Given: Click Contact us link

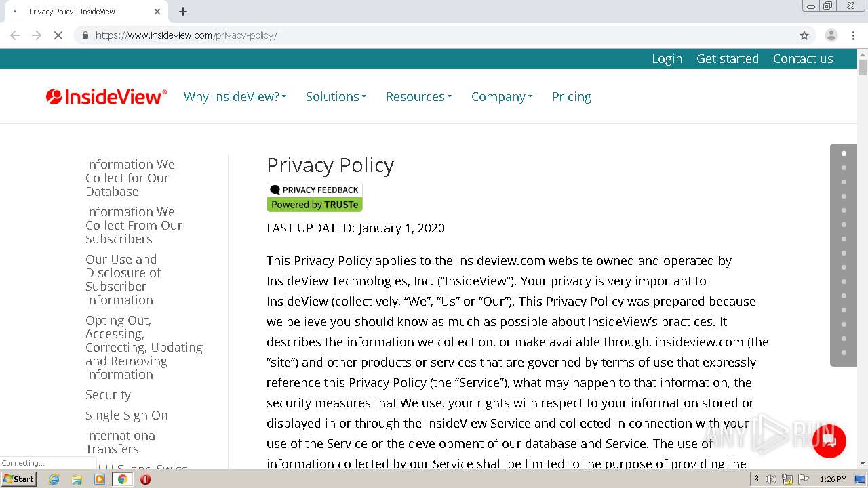Looking at the screenshot, I should click(x=803, y=59).
